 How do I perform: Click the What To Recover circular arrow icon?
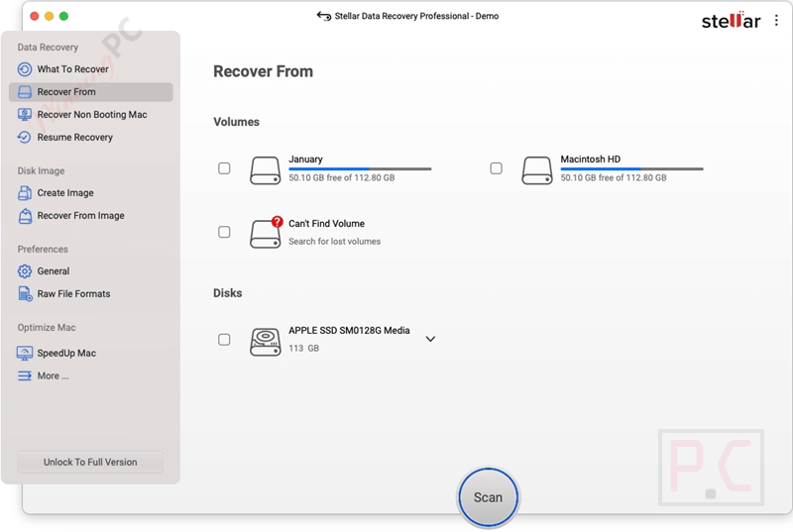[24, 69]
